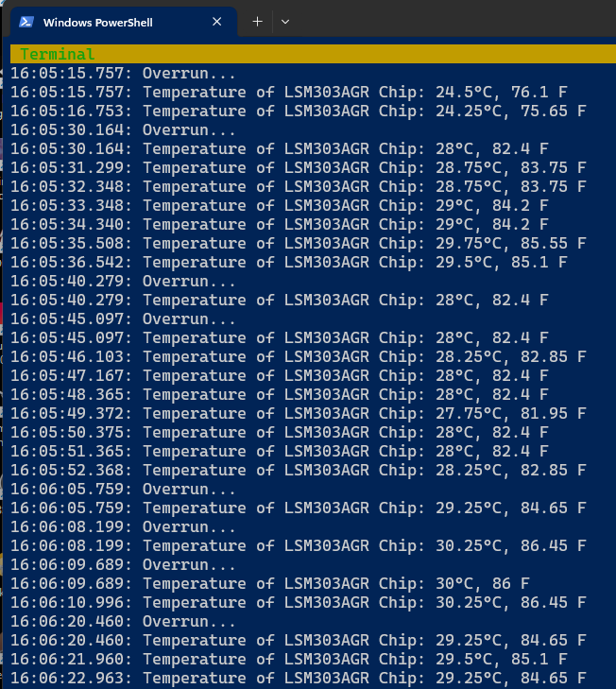Click the temperature line at 16:05:47.167
616x689 pixels.
[x=280, y=376]
